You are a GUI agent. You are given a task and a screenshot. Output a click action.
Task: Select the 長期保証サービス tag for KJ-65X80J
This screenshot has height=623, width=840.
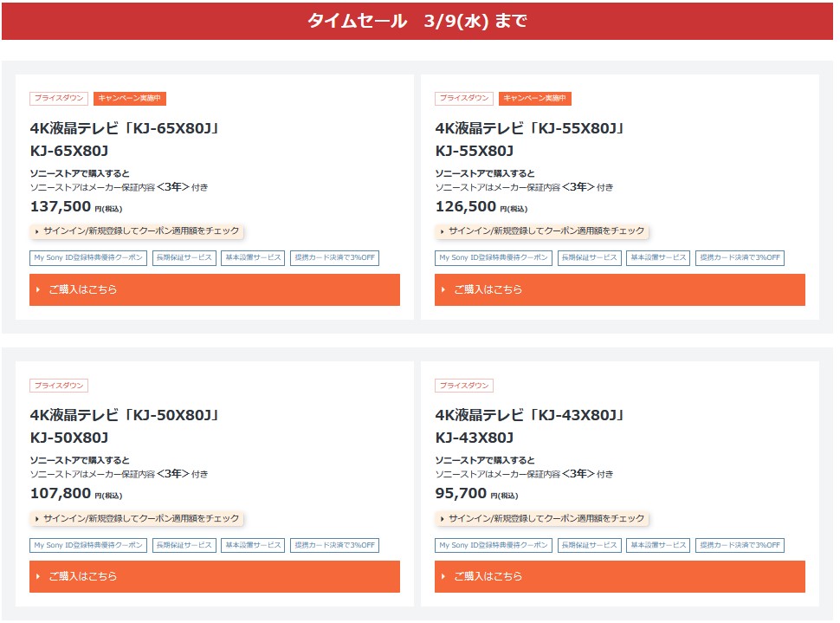(x=184, y=258)
